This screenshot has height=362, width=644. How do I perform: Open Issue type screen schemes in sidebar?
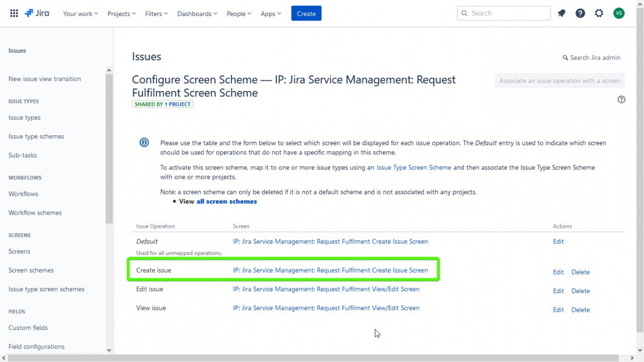[46, 289]
